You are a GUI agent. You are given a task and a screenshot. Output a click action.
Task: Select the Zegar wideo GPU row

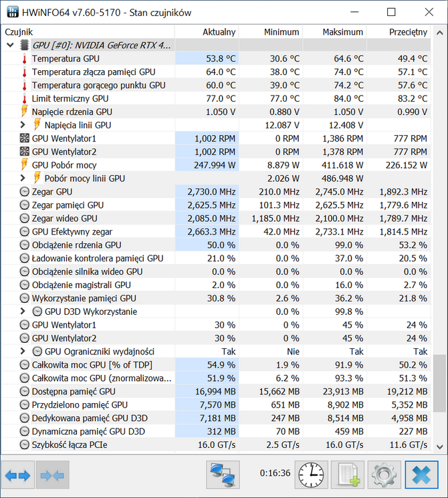click(216, 219)
